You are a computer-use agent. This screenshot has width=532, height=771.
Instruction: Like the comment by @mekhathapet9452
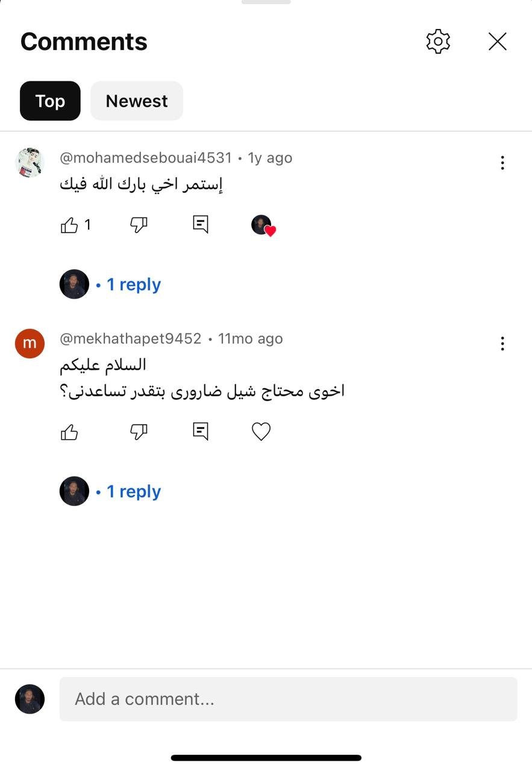click(x=69, y=432)
